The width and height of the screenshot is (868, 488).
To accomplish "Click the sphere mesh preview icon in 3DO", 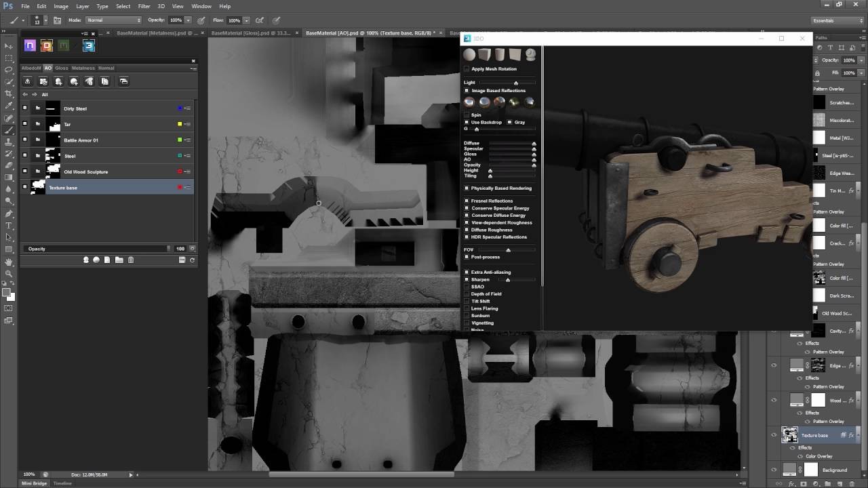I will point(469,55).
